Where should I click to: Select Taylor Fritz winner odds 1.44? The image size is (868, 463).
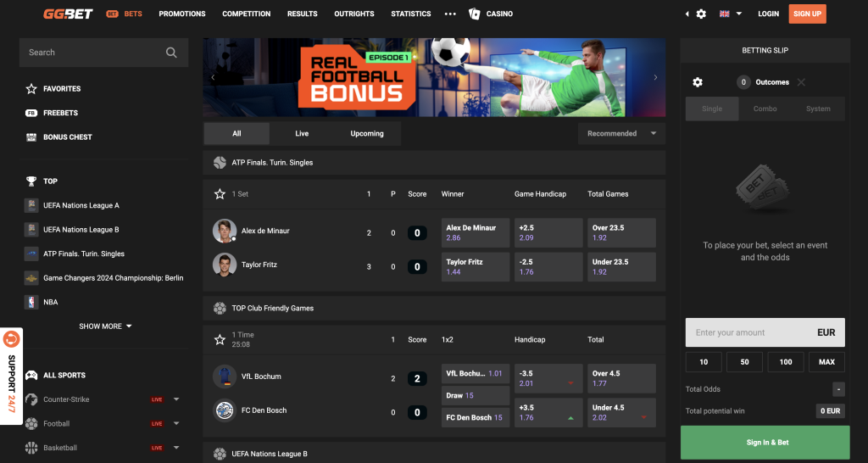pyautogui.click(x=476, y=267)
